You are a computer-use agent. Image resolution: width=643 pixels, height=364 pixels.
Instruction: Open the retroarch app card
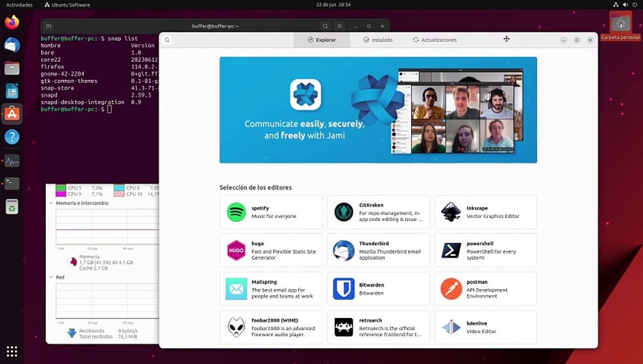pos(378,327)
